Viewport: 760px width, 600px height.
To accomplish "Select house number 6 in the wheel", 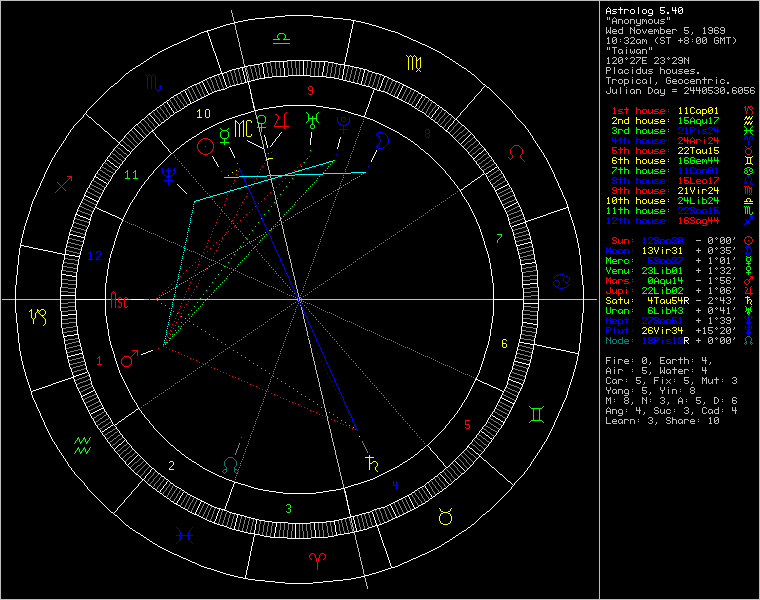I will pyautogui.click(x=504, y=344).
